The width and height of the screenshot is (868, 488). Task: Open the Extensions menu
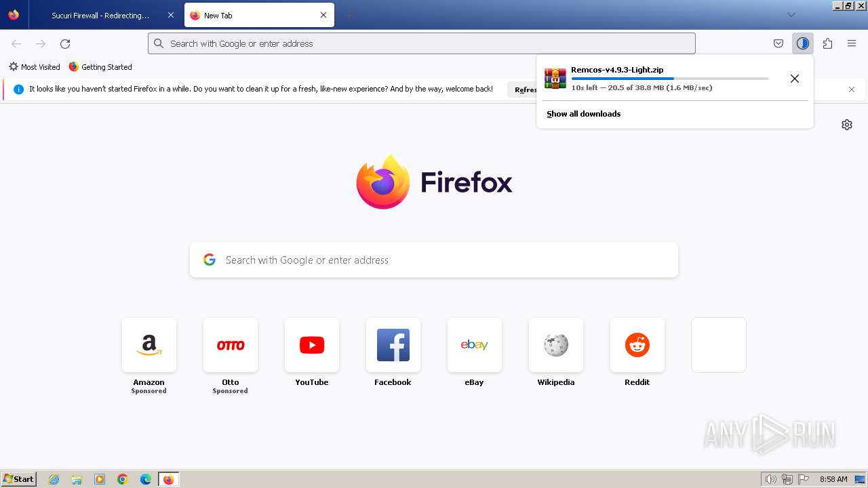827,43
